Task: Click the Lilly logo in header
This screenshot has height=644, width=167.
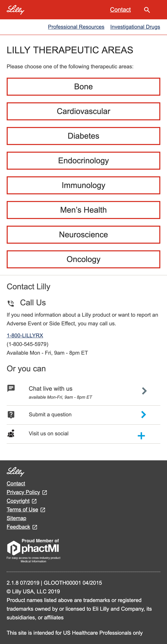Action: [x=16, y=10]
